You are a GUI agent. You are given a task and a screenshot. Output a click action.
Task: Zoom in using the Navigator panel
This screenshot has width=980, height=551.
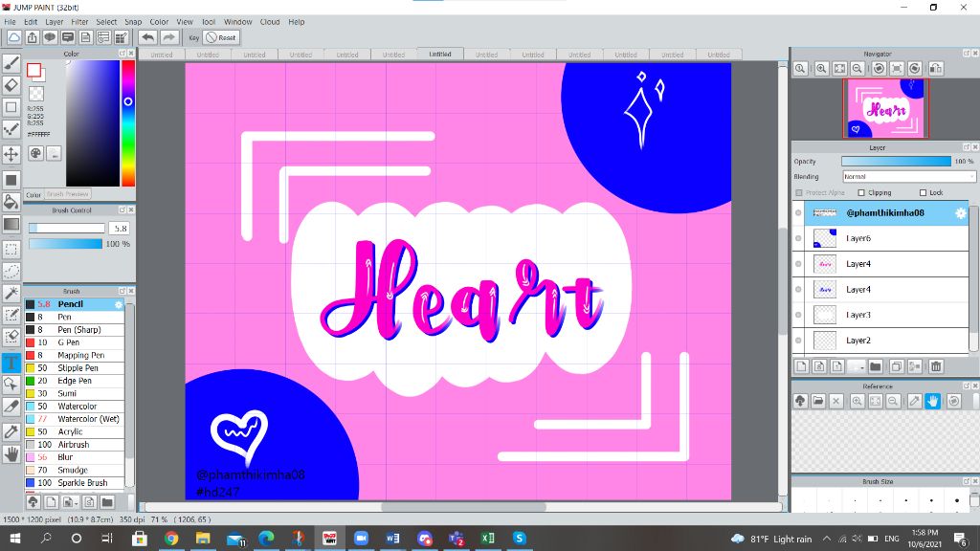pos(821,69)
